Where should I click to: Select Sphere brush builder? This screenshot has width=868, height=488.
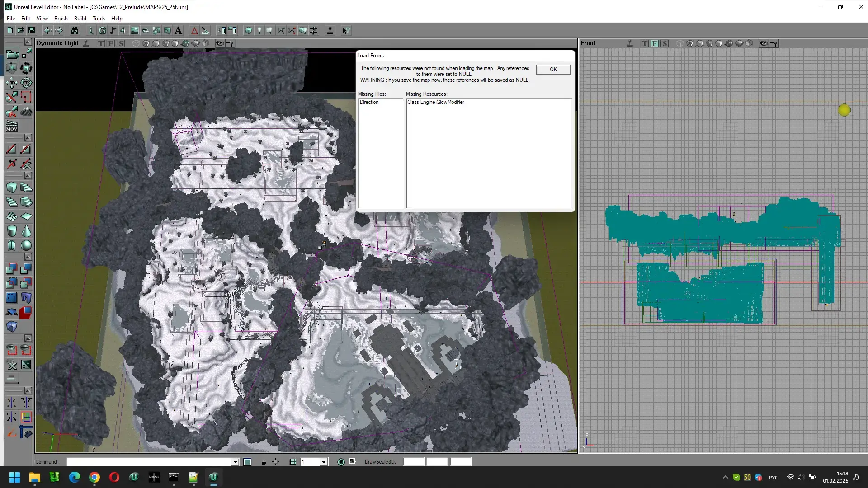pyautogui.click(x=26, y=245)
